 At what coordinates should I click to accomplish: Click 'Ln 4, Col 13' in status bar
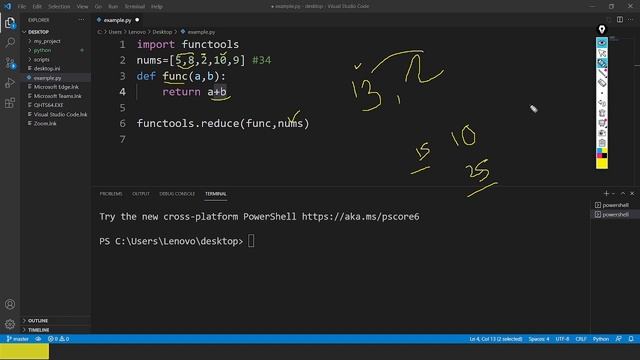coord(496,339)
